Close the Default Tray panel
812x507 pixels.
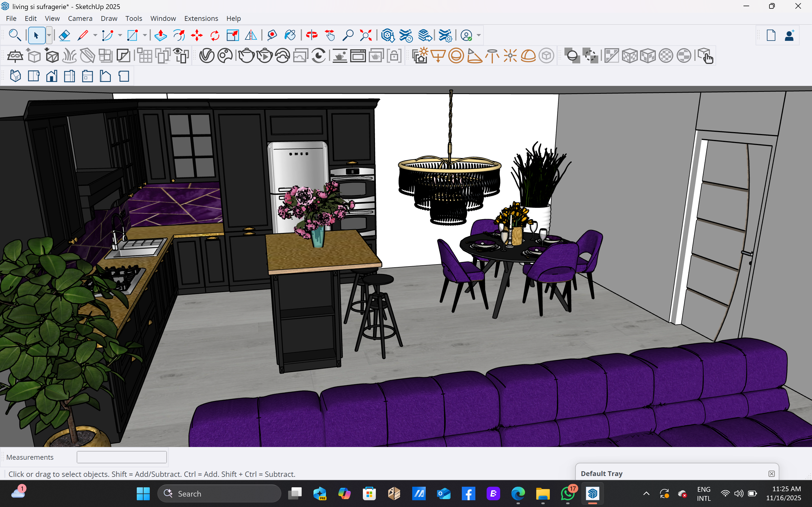click(x=771, y=473)
